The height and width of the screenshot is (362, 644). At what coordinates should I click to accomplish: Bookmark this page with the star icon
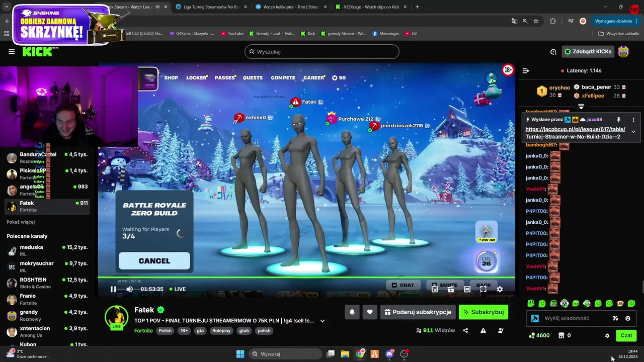tap(536, 21)
